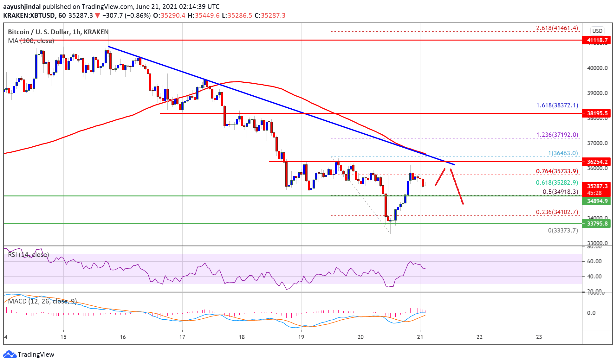Click the USD currency button
This screenshot has width=616, height=364.
coord(597,31)
